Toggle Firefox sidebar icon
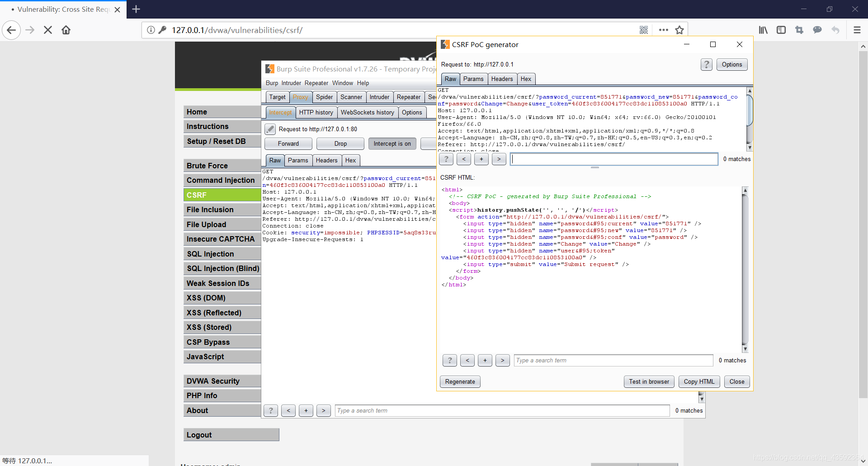The image size is (868, 466). pos(781,30)
